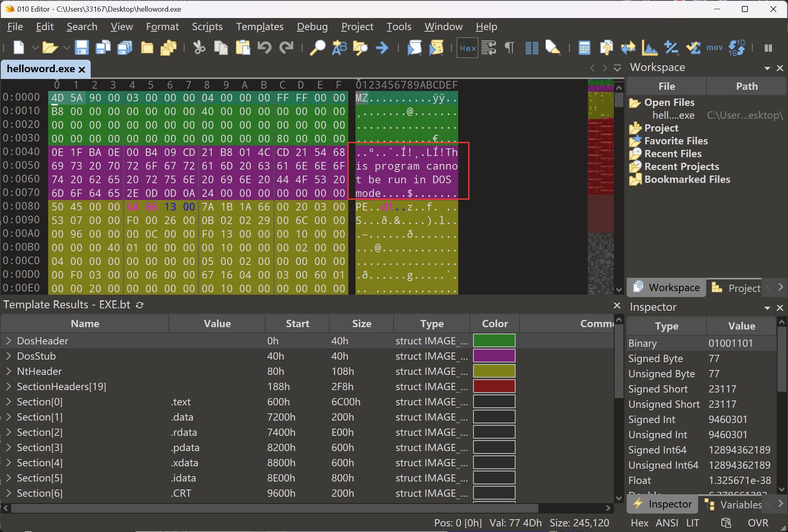Open the Calculator tool
The height and width of the screenshot is (532, 788).
click(x=585, y=48)
